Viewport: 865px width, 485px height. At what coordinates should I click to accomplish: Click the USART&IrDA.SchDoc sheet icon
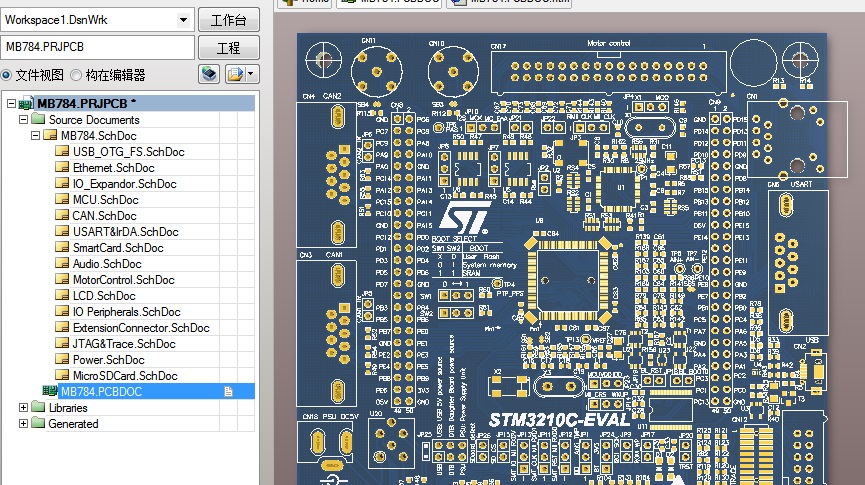62,231
